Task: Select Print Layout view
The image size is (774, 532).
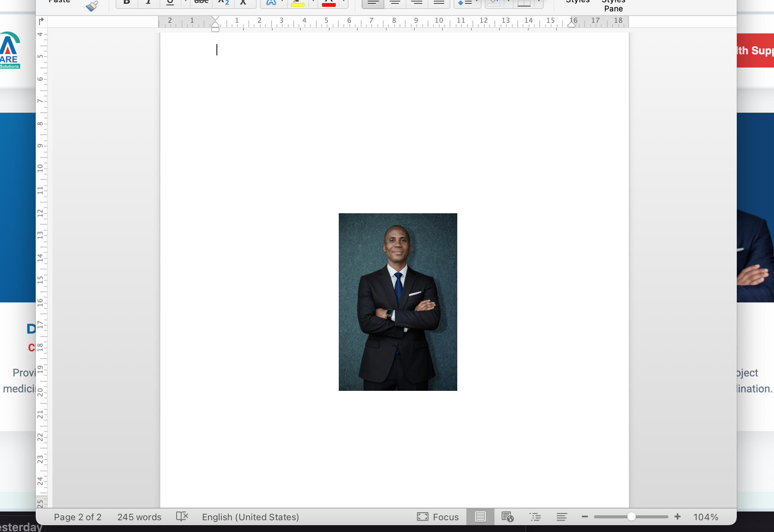Action: 480,517
